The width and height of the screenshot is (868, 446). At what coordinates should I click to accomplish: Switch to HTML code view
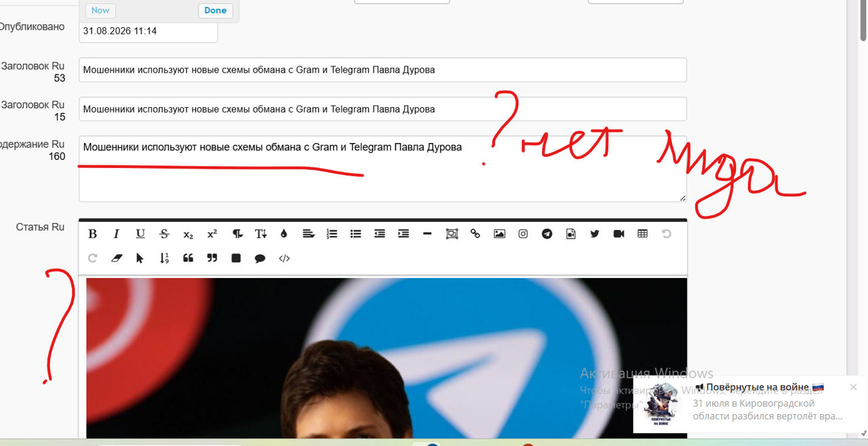coord(284,258)
